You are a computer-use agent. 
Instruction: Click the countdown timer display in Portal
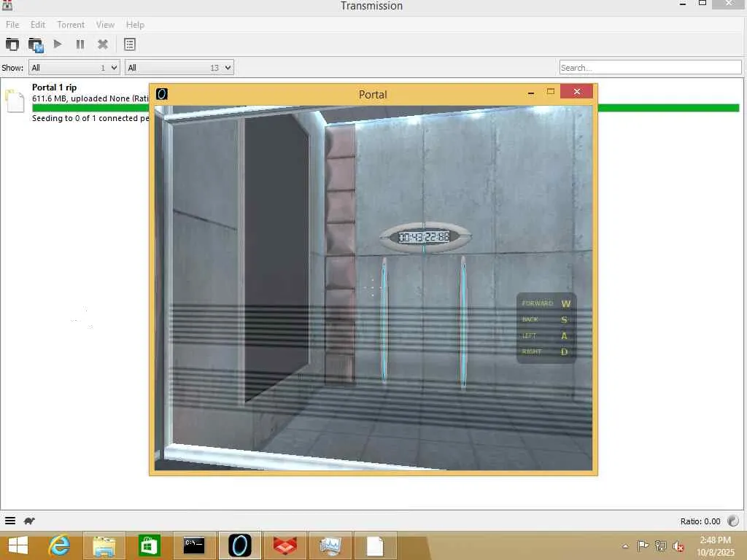[424, 237]
